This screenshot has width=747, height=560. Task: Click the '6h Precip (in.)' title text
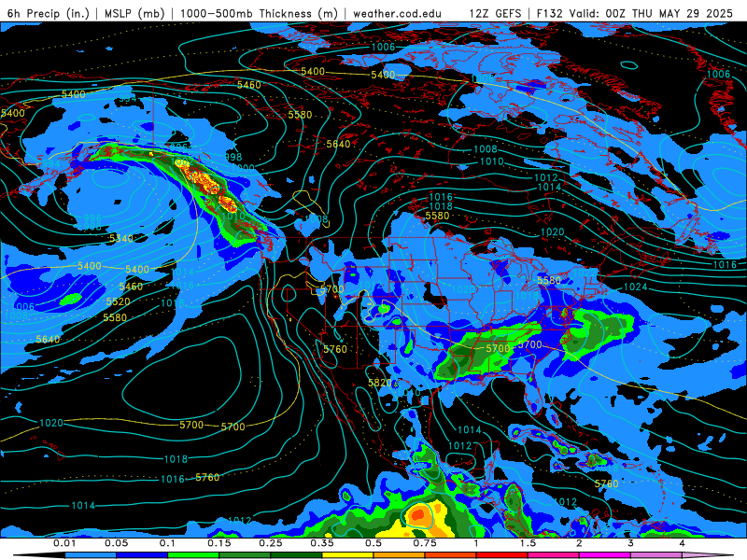coord(49,13)
